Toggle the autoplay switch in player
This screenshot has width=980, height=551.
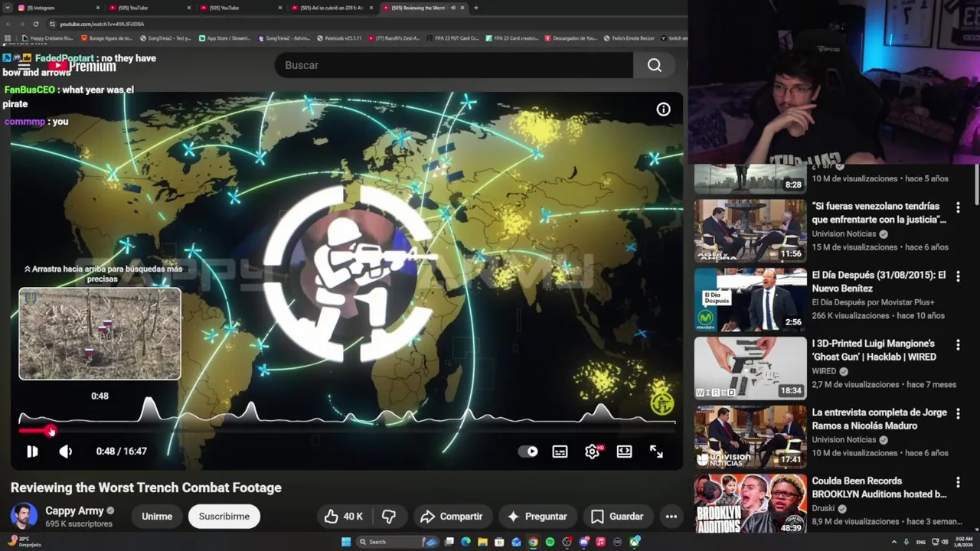(x=528, y=452)
